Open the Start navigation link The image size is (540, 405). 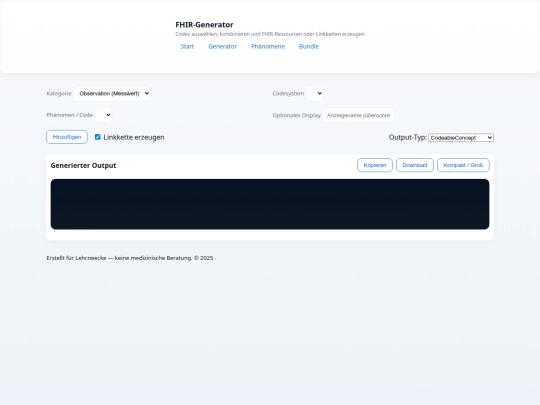click(187, 46)
